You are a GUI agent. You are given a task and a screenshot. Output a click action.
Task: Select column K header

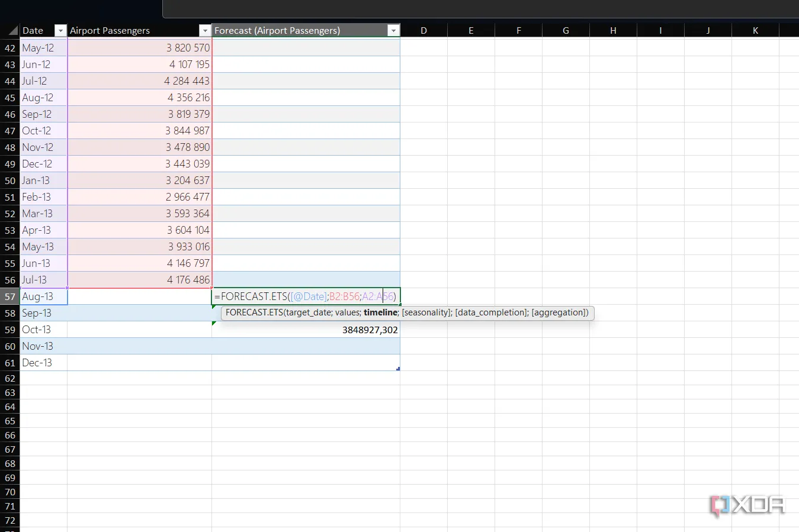pyautogui.click(x=755, y=31)
